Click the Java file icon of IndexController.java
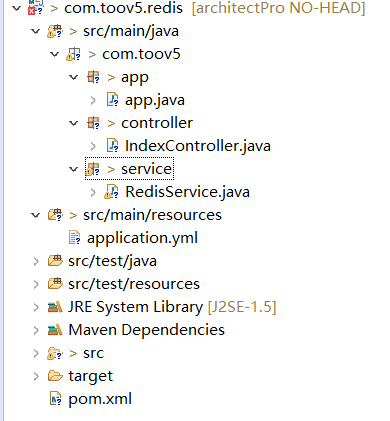This screenshot has height=421, width=390. tap(112, 146)
